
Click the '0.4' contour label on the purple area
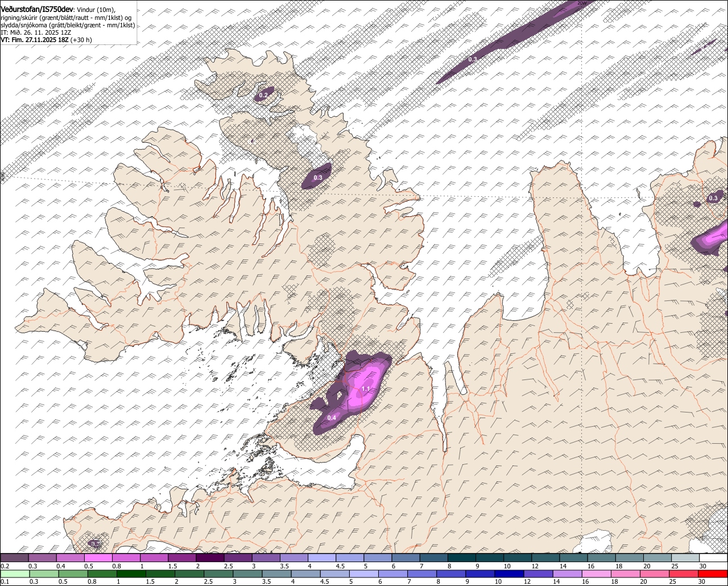click(x=332, y=418)
